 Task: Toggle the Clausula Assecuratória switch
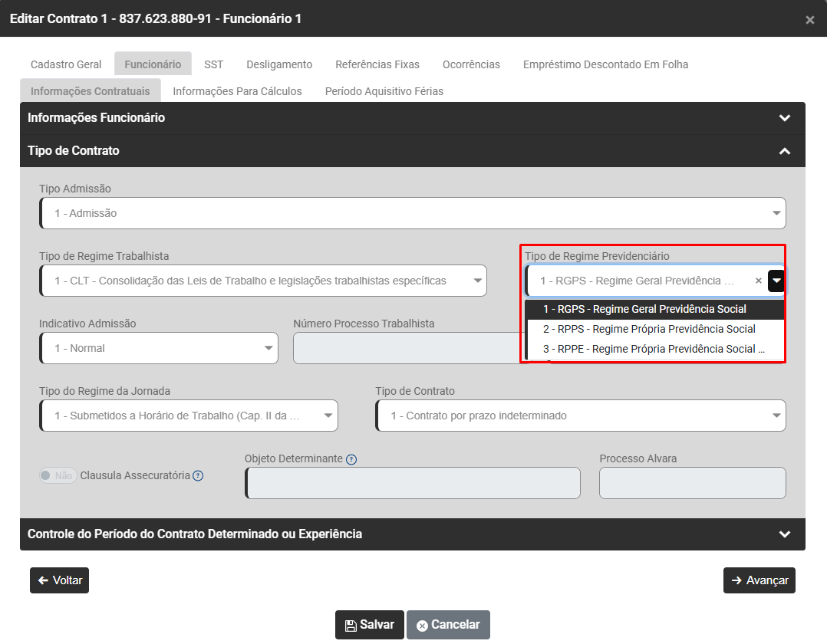(58, 475)
